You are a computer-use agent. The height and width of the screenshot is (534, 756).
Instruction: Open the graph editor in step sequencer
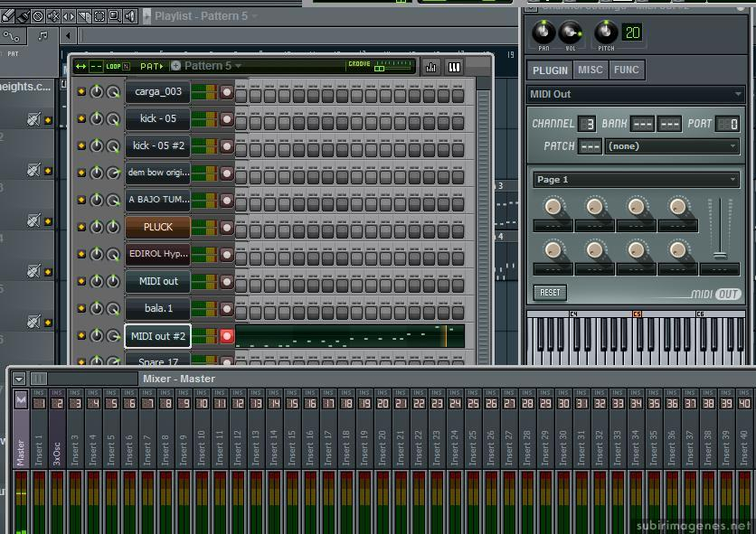coord(431,67)
